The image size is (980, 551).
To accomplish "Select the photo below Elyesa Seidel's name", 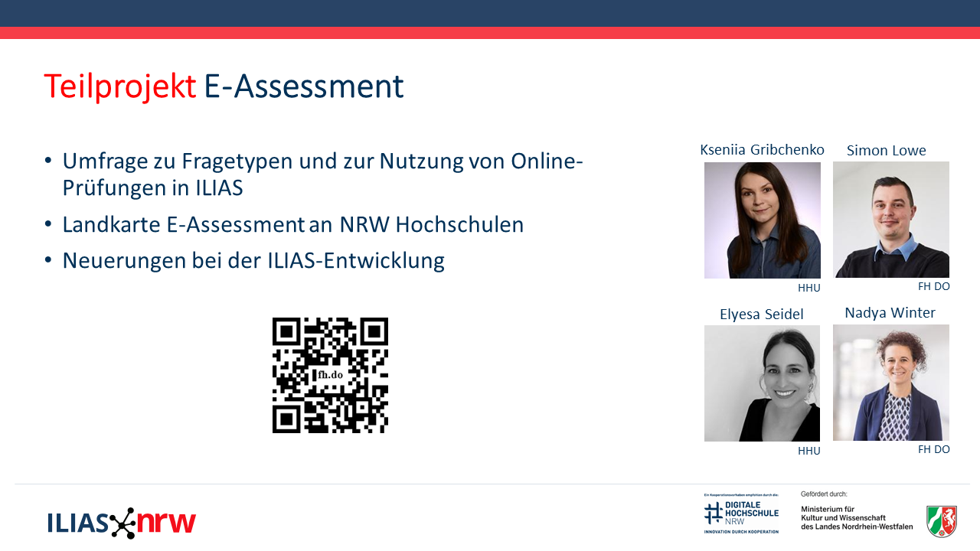I will [x=762, y=383].
